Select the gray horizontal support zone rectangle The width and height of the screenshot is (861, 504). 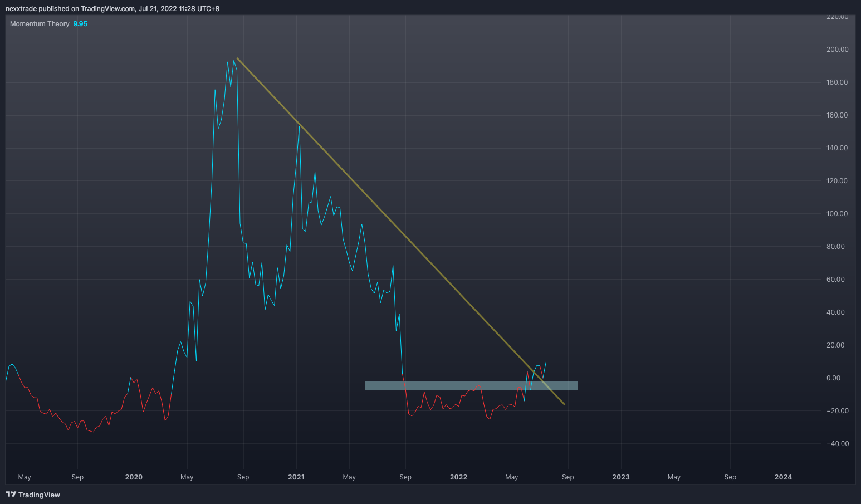pyautogui.click(x=471, y=385)
